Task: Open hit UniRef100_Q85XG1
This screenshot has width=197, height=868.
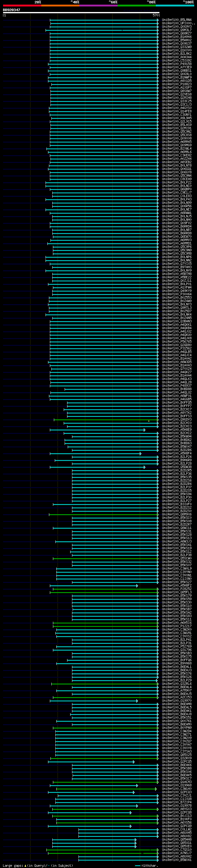Action: (176, 843)
